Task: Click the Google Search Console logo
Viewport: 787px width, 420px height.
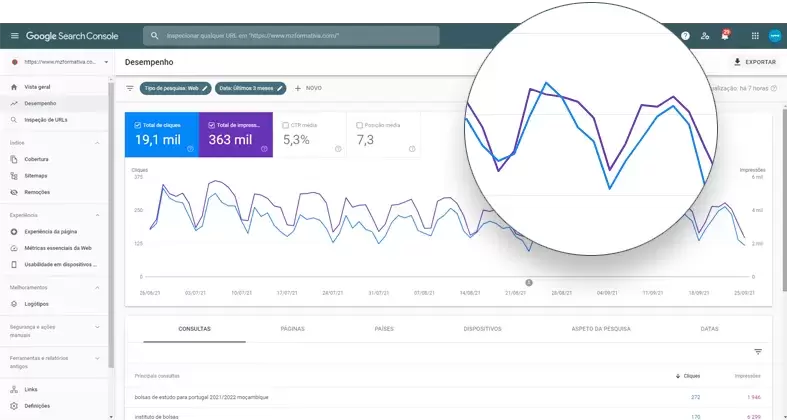Action: [x=72, y=36]
